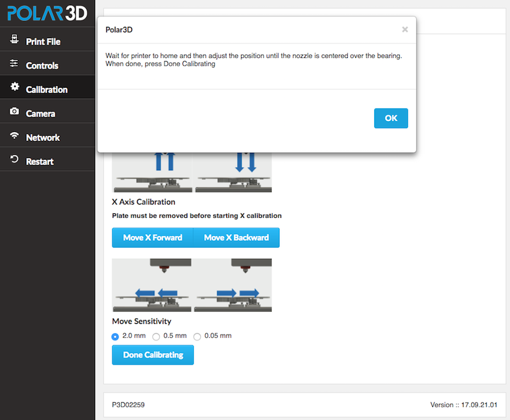Click Move X Forward button
Screen dimensions: 510x420
pyautogui.click(x=152, y=238)
